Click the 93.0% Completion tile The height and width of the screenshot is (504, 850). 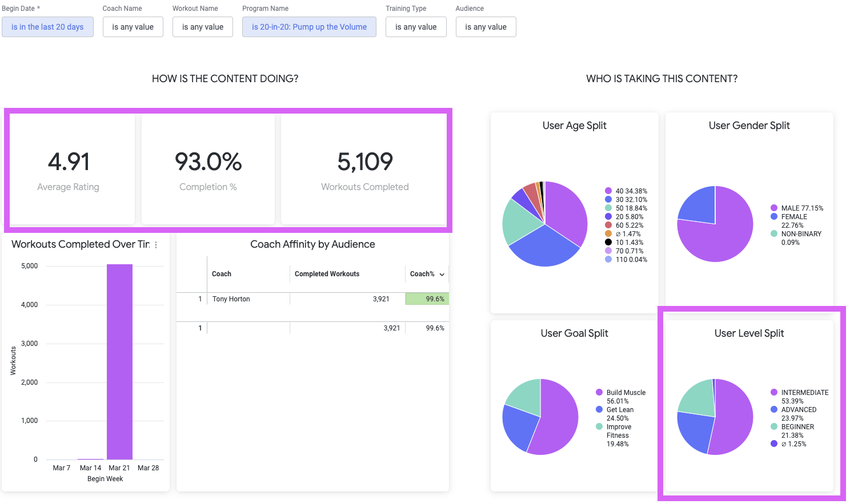pyautogui.click(x=208, y=169)
